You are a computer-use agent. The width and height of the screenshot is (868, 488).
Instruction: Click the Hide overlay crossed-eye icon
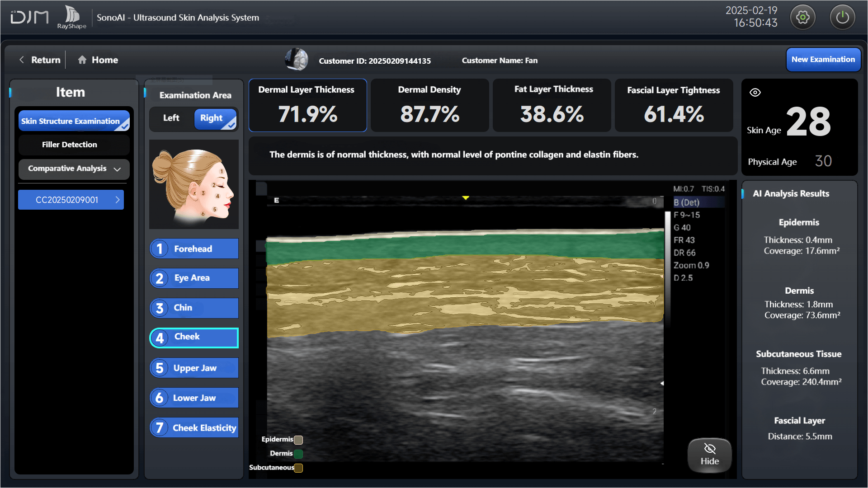coord(709,449)
